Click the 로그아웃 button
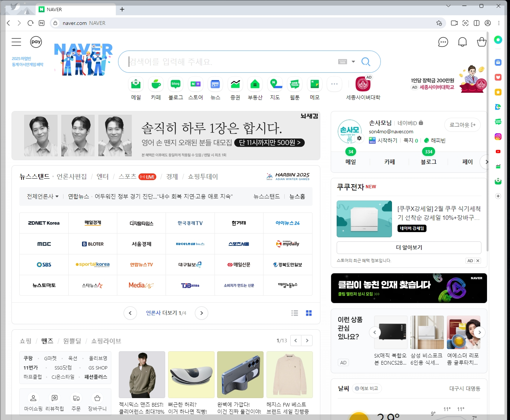510x420 pixels. click(462, 125)
